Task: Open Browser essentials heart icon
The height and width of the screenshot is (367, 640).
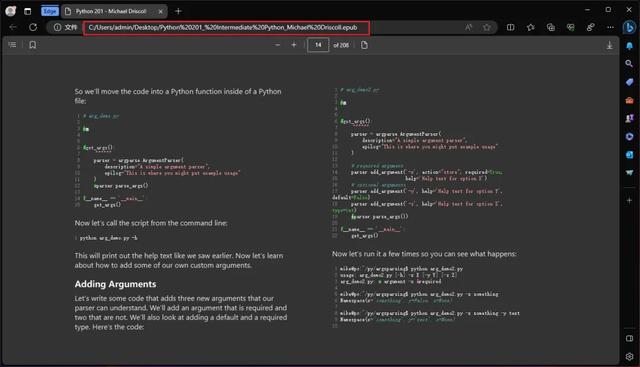Action: 571,27
